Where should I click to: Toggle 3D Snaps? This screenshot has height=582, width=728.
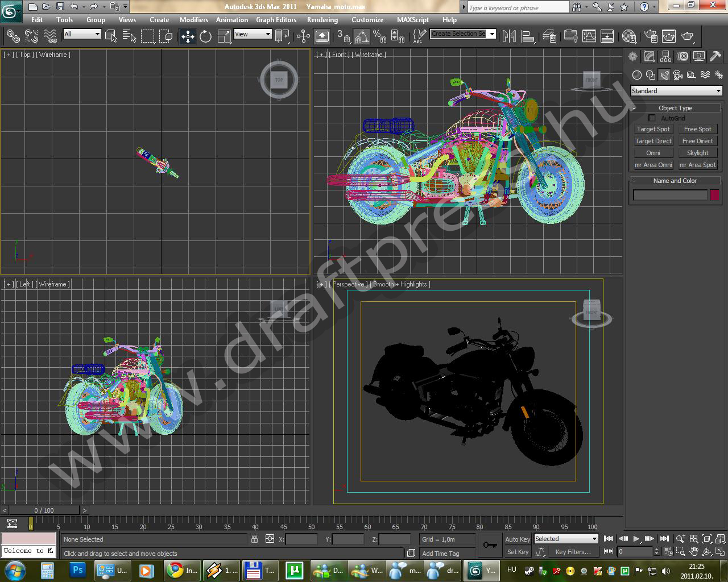coord(343,36)
